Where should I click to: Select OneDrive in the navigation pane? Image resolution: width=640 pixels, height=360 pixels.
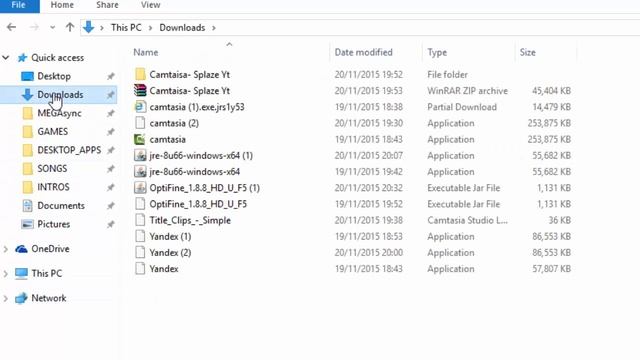[x=50, y=249]
